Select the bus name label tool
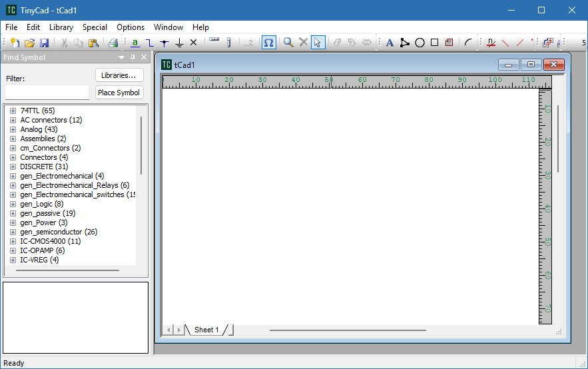The height and width of the screenshot is (369, 588). 491,43
